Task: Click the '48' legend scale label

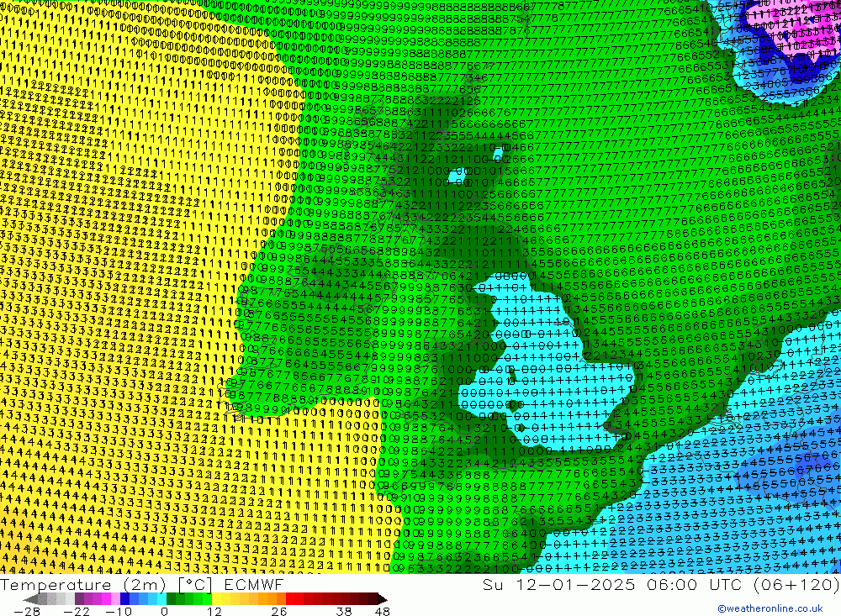Action: (383, 612)
